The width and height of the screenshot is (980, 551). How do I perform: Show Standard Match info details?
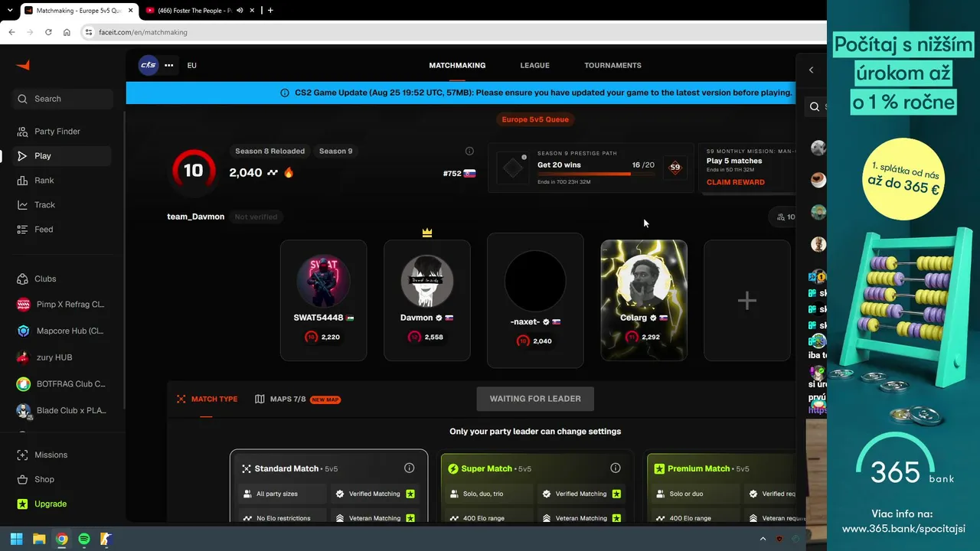409,468
